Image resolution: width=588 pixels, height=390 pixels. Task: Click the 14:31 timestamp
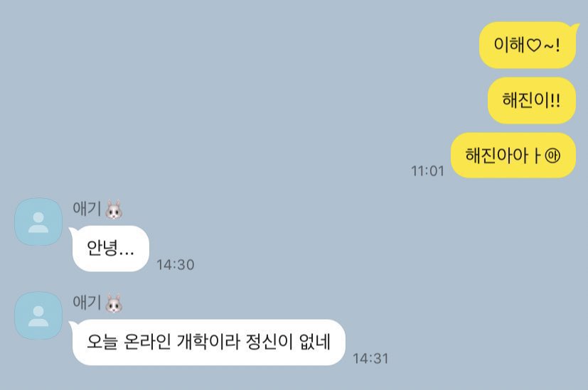click(x=370, y=358)
